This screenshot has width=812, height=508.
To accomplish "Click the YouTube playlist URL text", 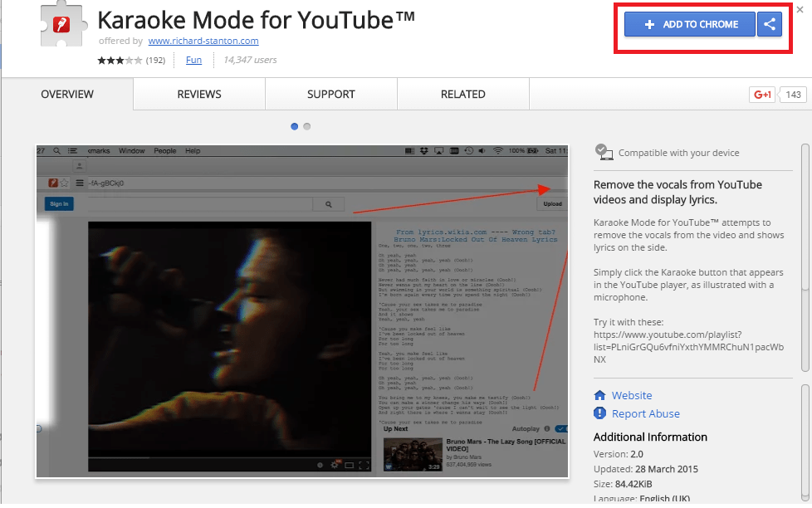I will point(689,347).
